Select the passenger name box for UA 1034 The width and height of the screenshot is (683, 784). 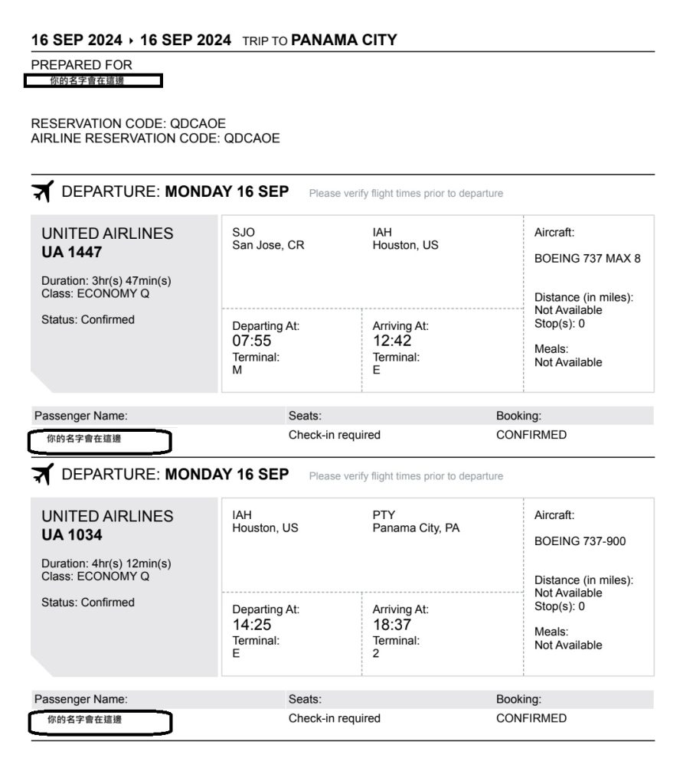tap(100, 721)
